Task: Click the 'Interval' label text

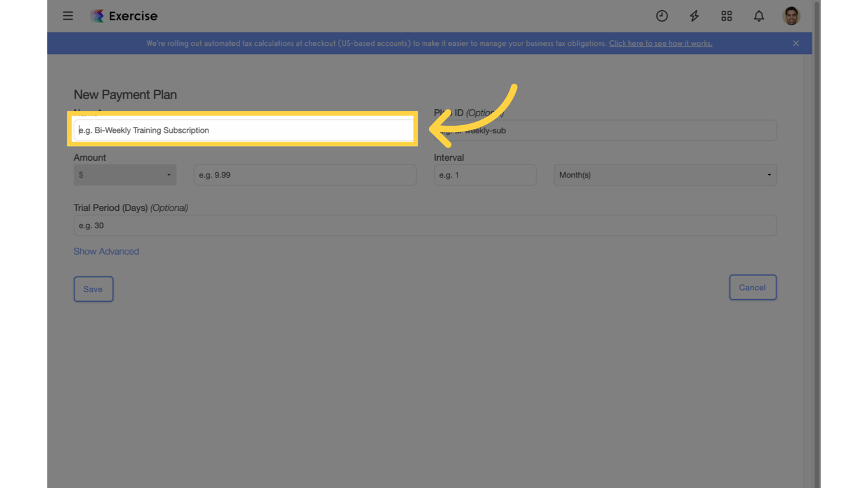Action: [449, 158]
